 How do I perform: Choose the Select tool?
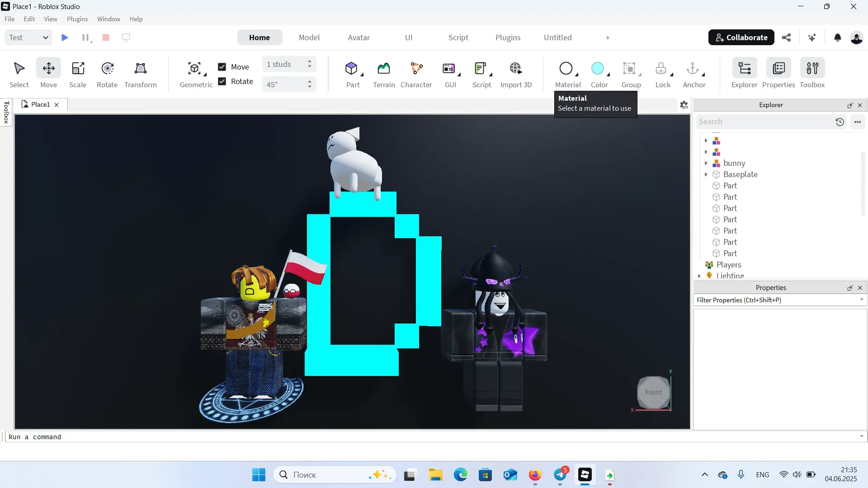(19, 75)
